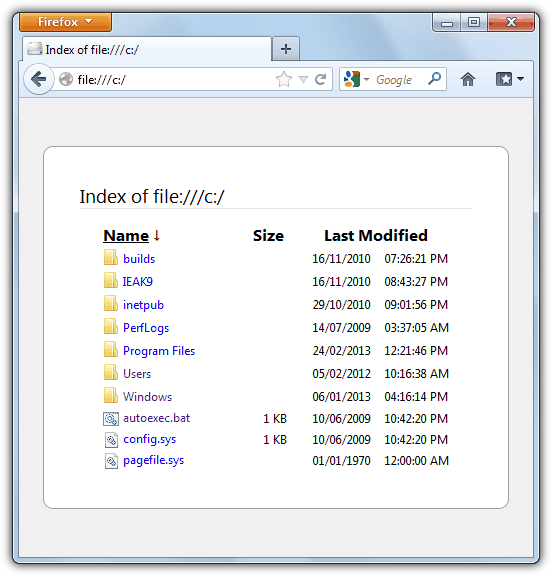Open the search engine selector dropdown
The image size is (552, 575).
[x=356, y=79]
